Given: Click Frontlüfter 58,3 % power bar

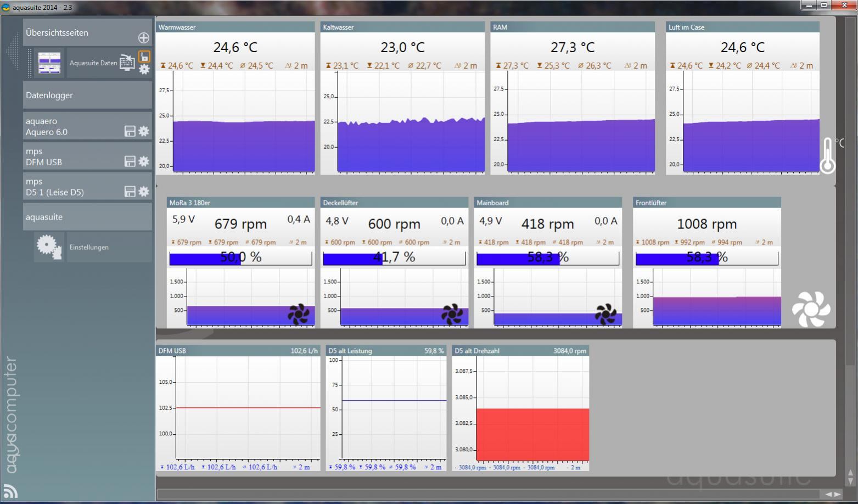Looking at the screenshot, I should pyautogui.click(x=706, y=258).
